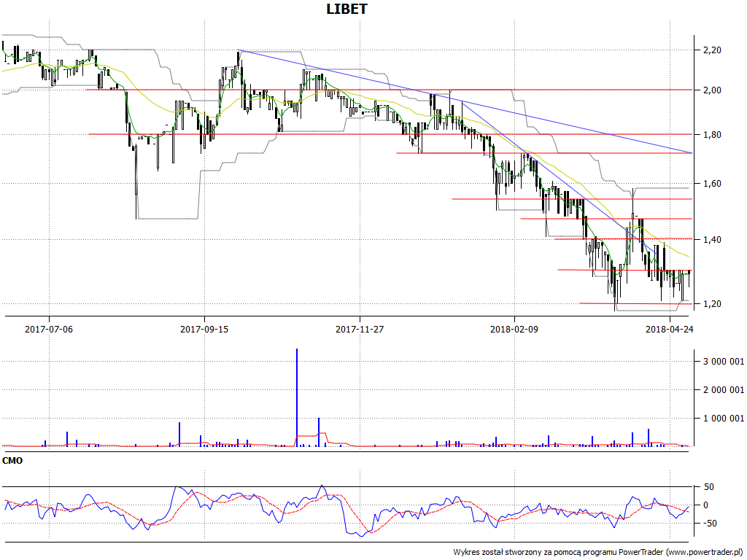Click the CMO 50 level label

[x=709, y=486]
